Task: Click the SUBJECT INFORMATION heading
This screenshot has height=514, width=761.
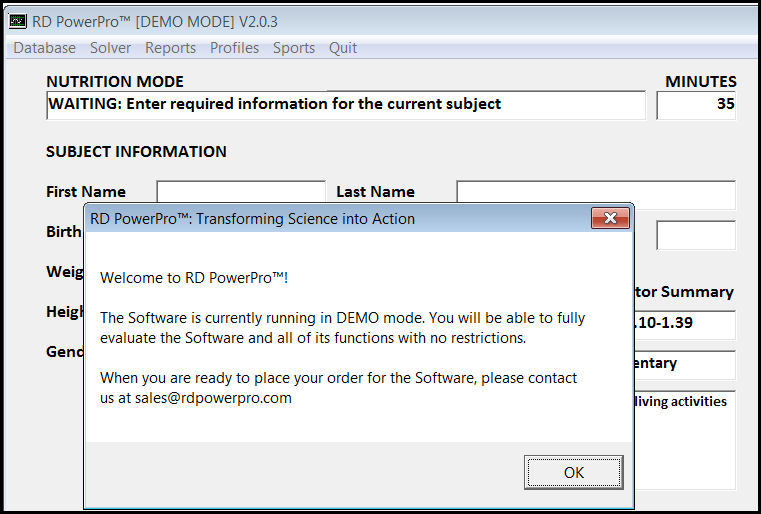Action: tap(136, 151)
